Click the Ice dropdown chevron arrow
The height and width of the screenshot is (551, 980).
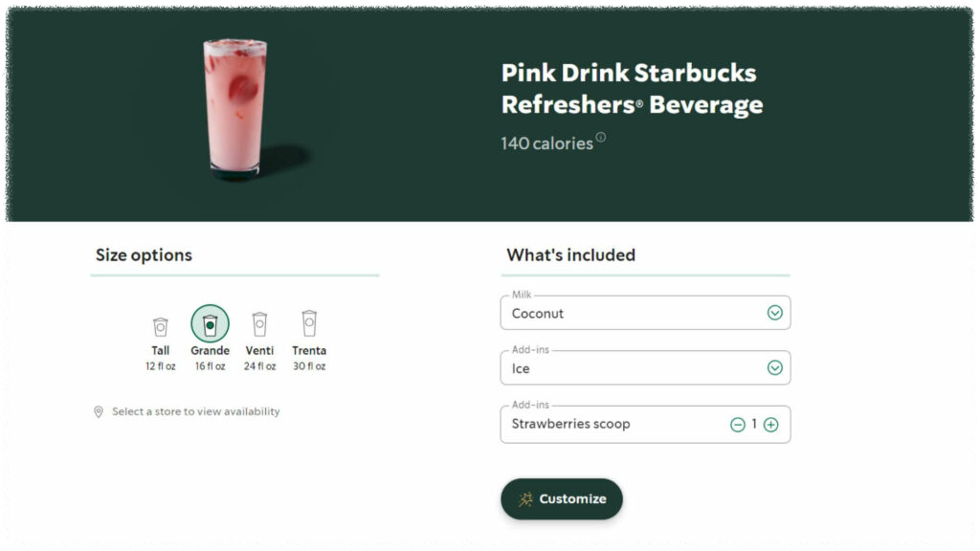[775, 367]
